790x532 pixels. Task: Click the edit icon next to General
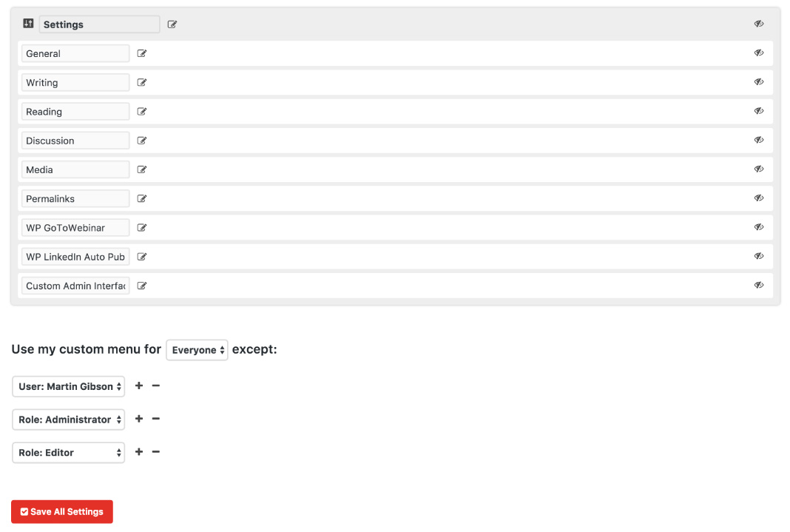coord(142,53)
